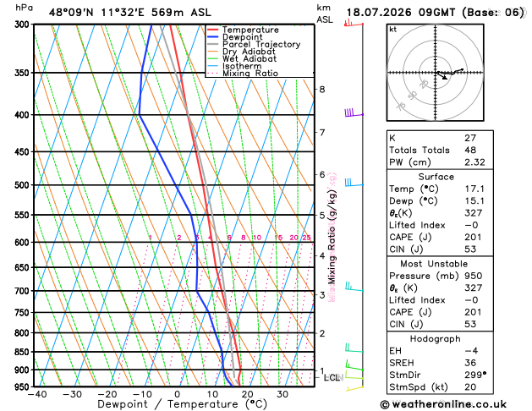
Task: Click the LCL marker label
Action: pyautogui.click(x=332, y=378)
